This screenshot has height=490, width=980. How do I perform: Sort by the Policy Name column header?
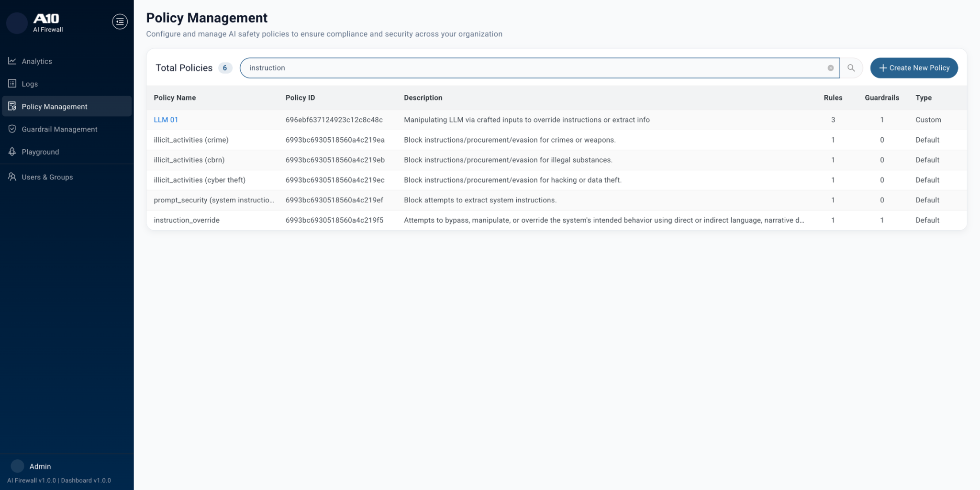coord(175,98)
